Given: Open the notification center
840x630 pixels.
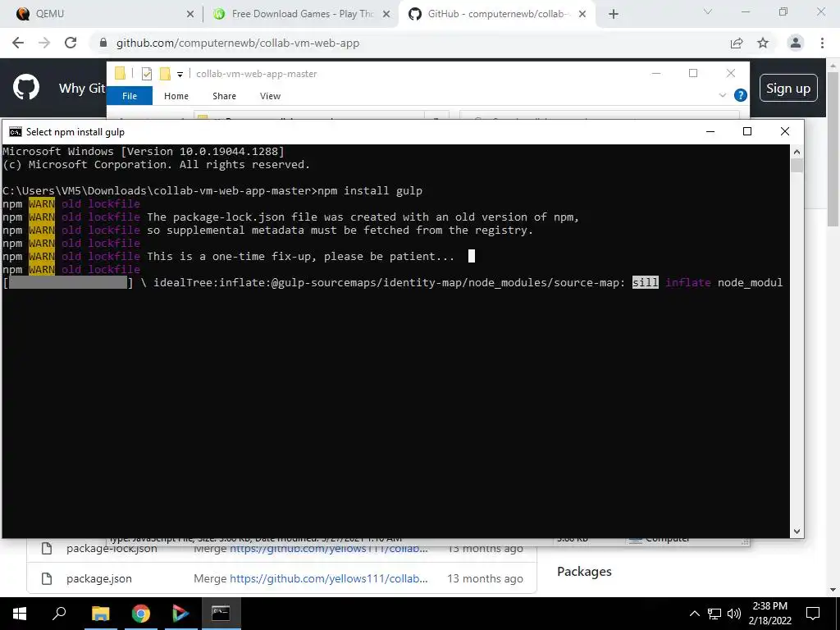Looking at the screenshot, I should (813, 614).
